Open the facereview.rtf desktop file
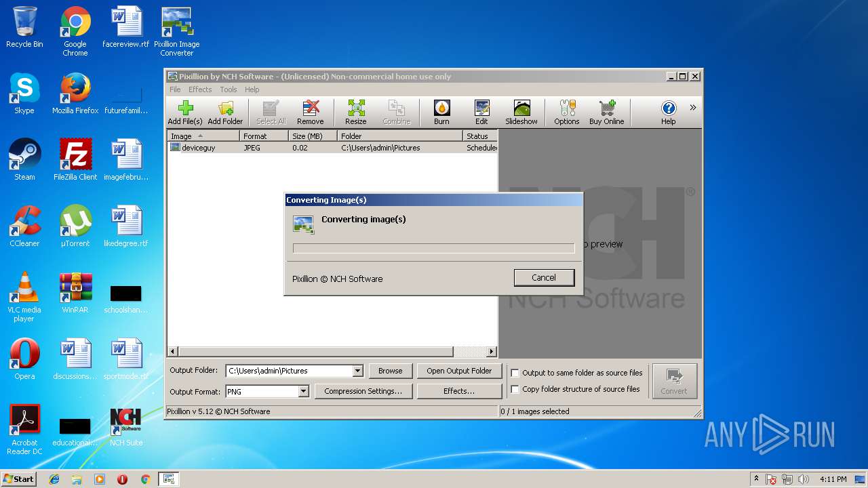The image size is (868, 488). pyautogui.click(x=126, y=28)
